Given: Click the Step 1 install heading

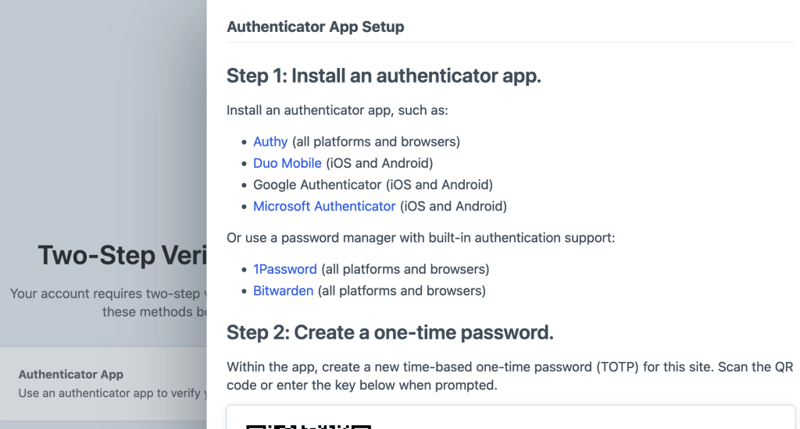Looking at the screenshot, I should [x=384, y=76].
